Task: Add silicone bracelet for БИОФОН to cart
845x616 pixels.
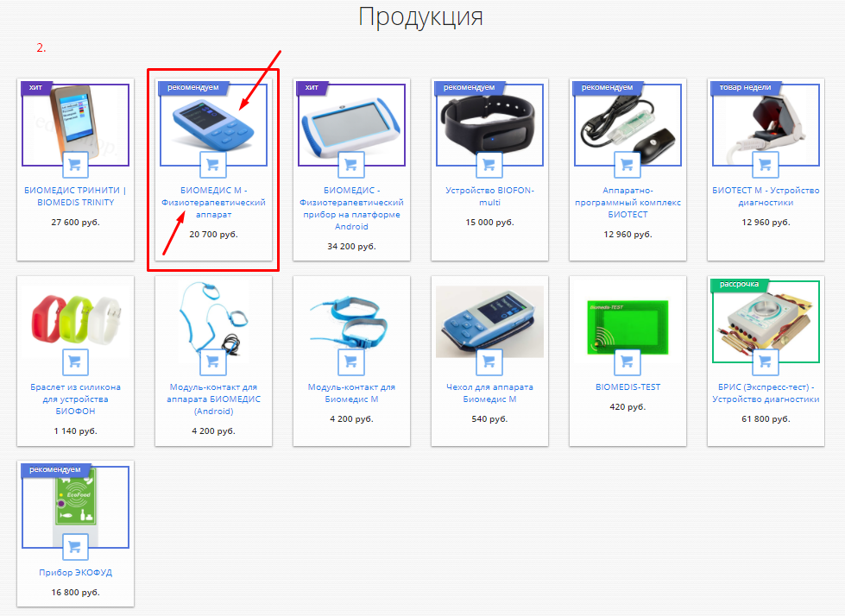Action: tap(75, 362)
